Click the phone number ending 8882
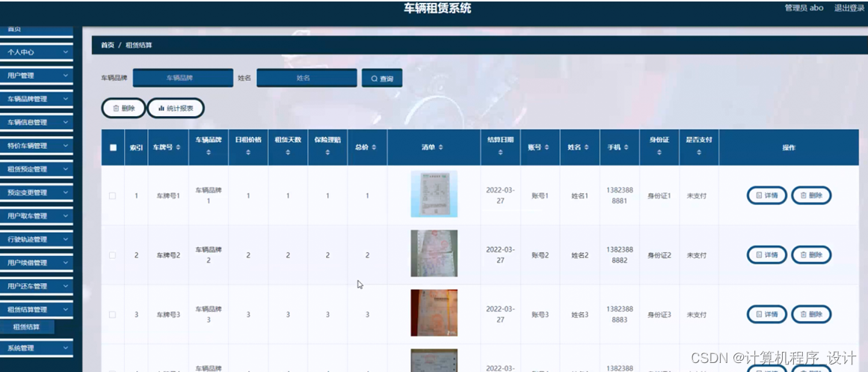The height and width of the screenshot is (372, 868). point(620,255)
